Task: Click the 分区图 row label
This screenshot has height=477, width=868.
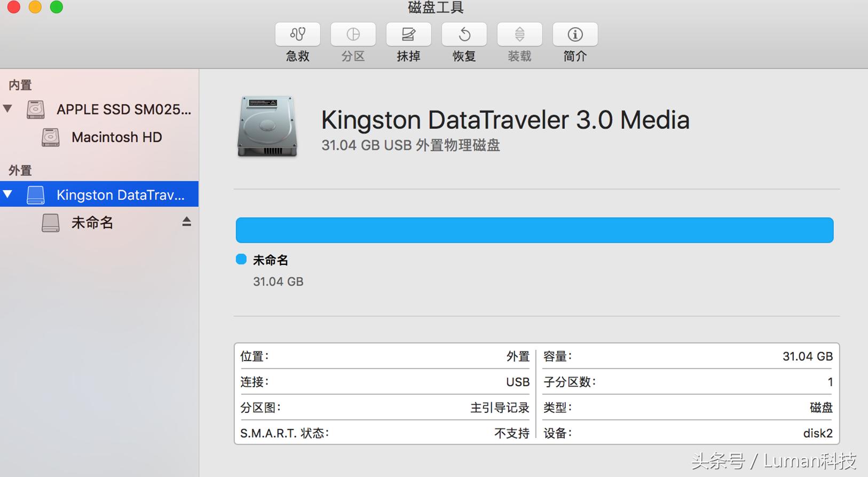Action: pyautogui.click(x=261, y=408)
